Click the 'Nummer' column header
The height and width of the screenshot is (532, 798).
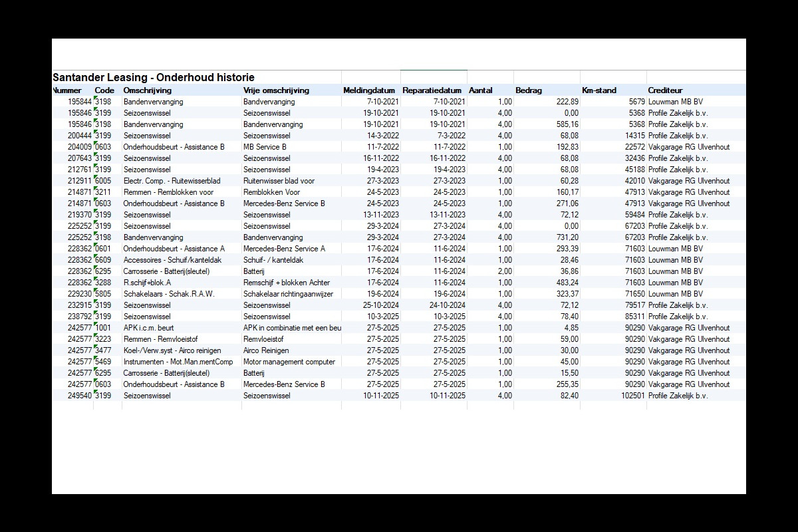coord(67,90)
